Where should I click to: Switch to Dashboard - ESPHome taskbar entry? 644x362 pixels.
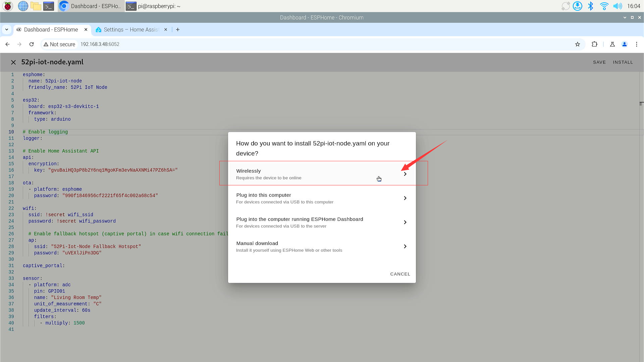pos(91,6)
